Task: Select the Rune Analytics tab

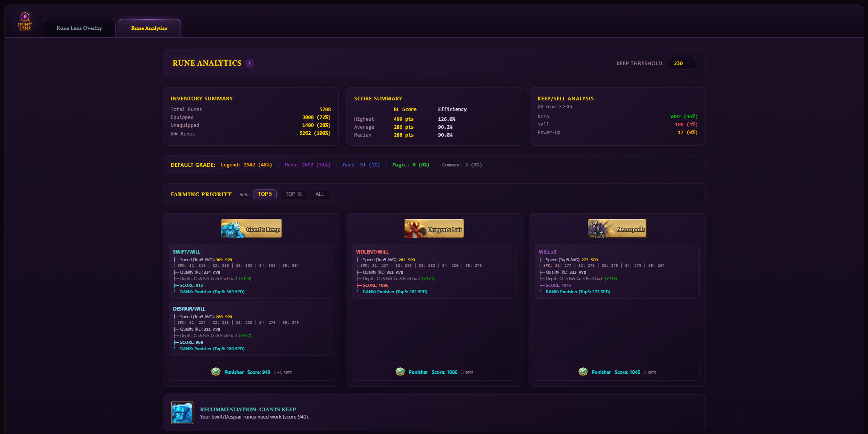Action: pos(149,28)
